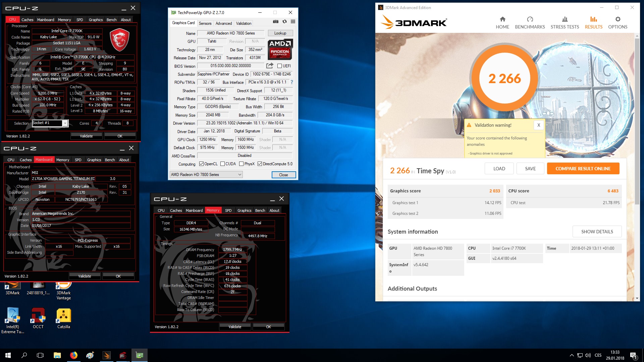The width and height of the screenshot is (644, 362).
Task: Open Caches tab in top CPU-Z window
Action: pyautogui.click(x=27, y=20)
